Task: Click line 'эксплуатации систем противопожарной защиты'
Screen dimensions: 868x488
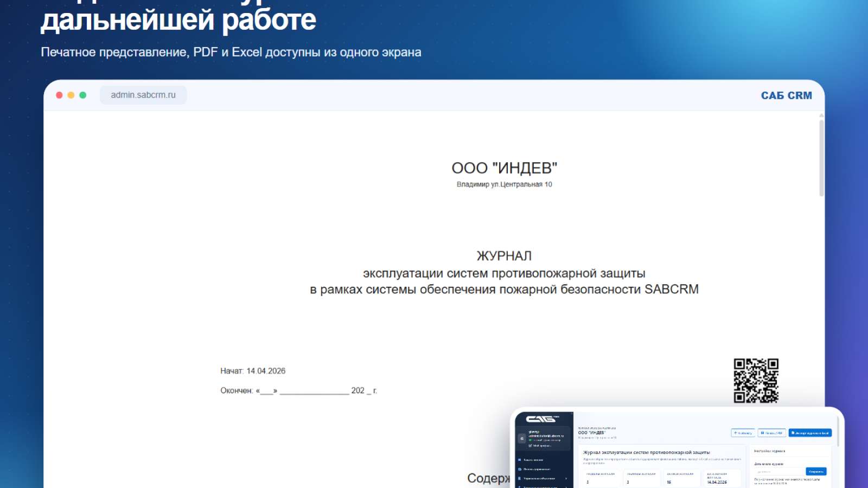Action: [x=504, y=273]
